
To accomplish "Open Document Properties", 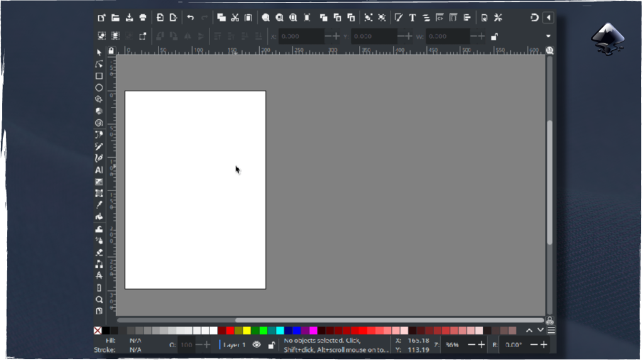I will pyautogui.click(x=485, y=18).
